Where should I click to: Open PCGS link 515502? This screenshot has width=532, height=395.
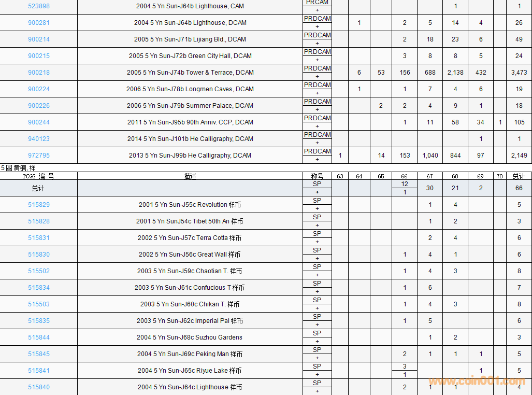(x=39, y=271)
